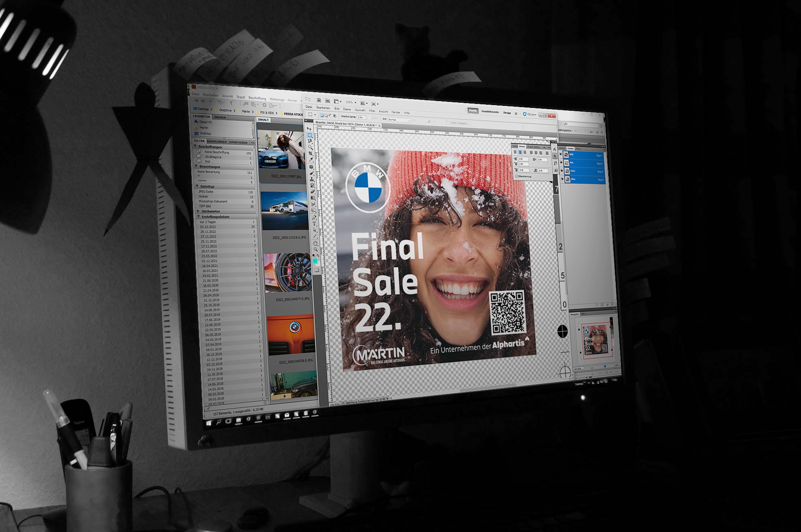The width and height of the screenshot is (801, 532).
Task: Select the Move tool in Photoshop
Action: click(x=309, y=129)
